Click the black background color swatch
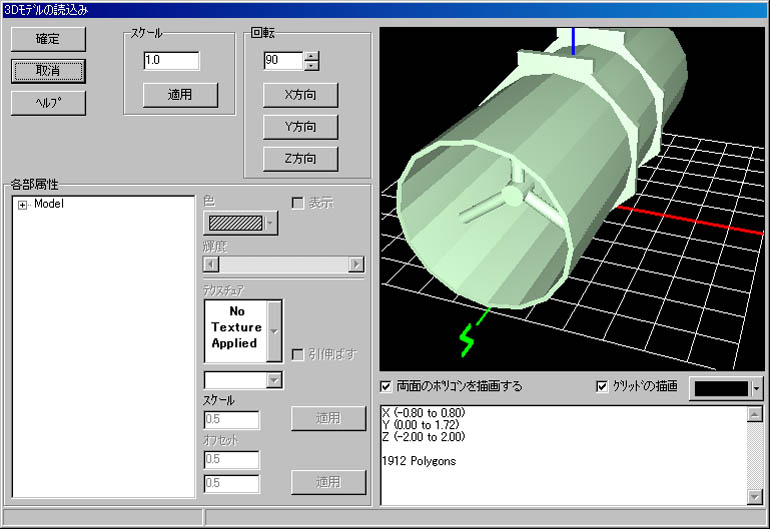770x529 pixels. [x=721, y=389]
